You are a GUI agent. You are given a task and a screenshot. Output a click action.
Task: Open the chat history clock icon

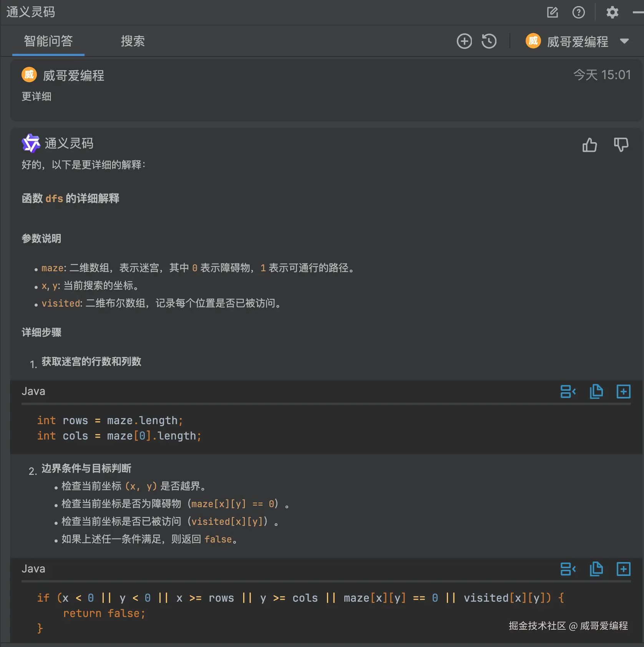point(489,41)
